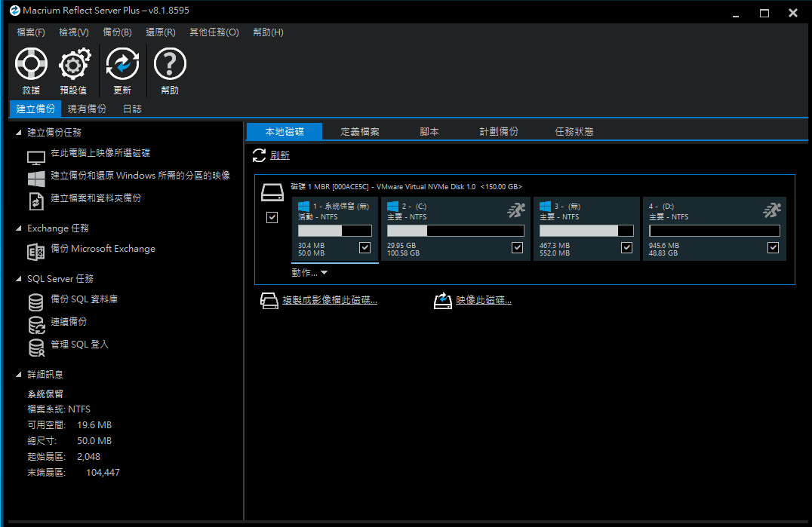Viewport: 812px width, 527px height.
Task: Click the Windows flag icon on partition 3
Action: point(545,207)
